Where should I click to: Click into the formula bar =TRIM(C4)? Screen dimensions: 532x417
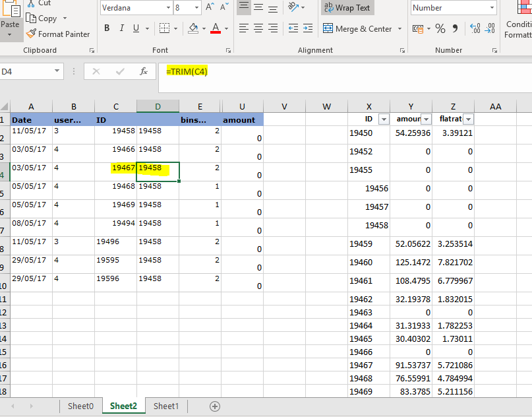click(x=345, y=77)
